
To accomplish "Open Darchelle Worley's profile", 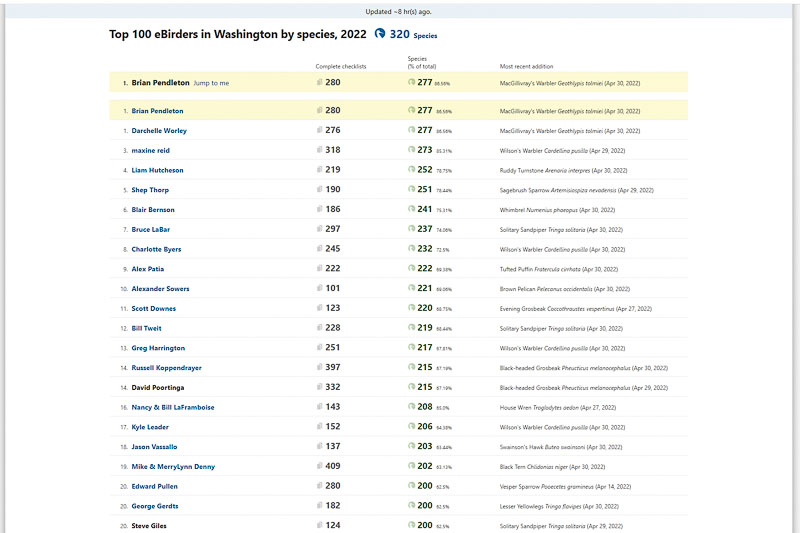I will (159, 131).
